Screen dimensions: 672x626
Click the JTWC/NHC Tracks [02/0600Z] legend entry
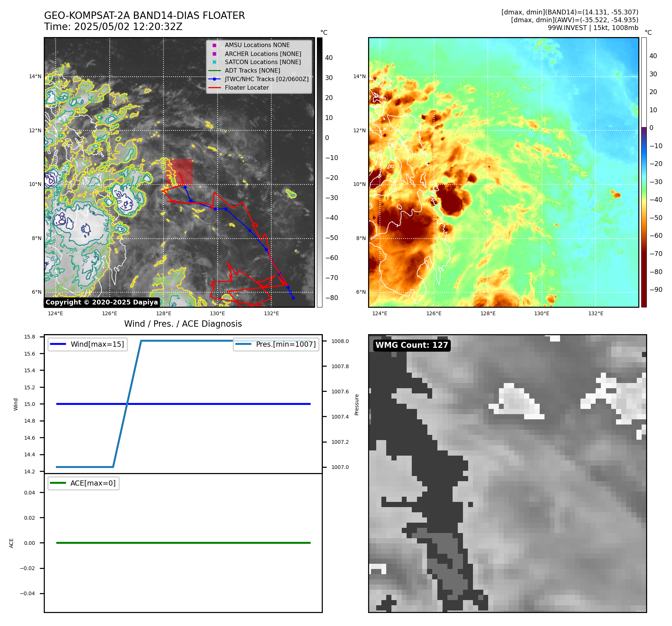point(267,79)
